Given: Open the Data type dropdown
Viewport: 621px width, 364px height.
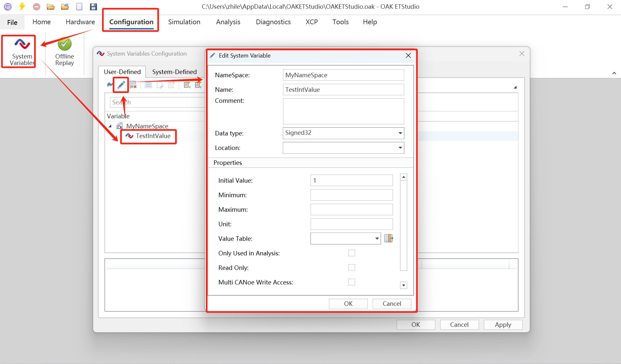Looking at the screenshot, I should pyautogui.click(x=400, y=133).
